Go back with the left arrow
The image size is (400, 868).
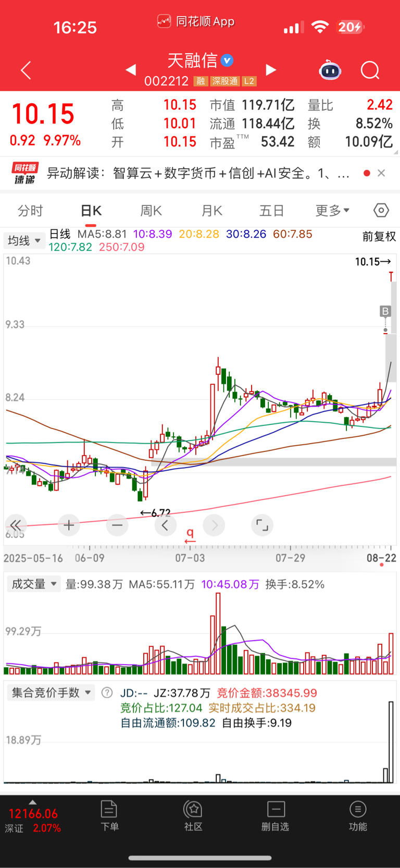click(x=26, y=70)
